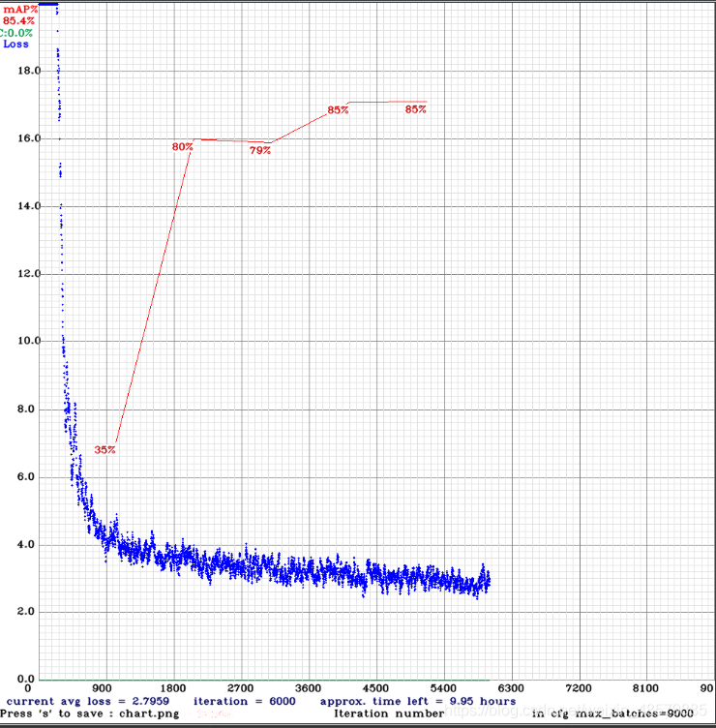Click the 18.0 tick on the loss axis
716x728 pixels.
tap(27, 71)
